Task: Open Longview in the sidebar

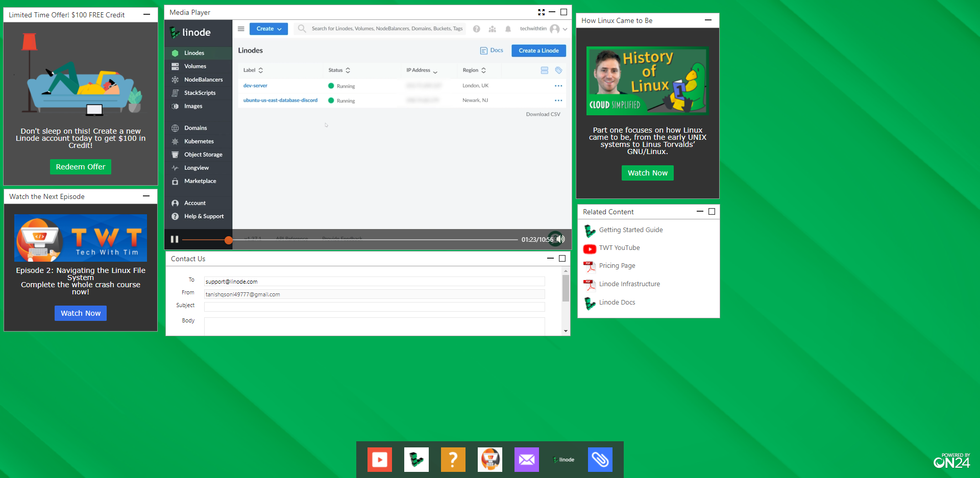Action: [x=198, y=168]
